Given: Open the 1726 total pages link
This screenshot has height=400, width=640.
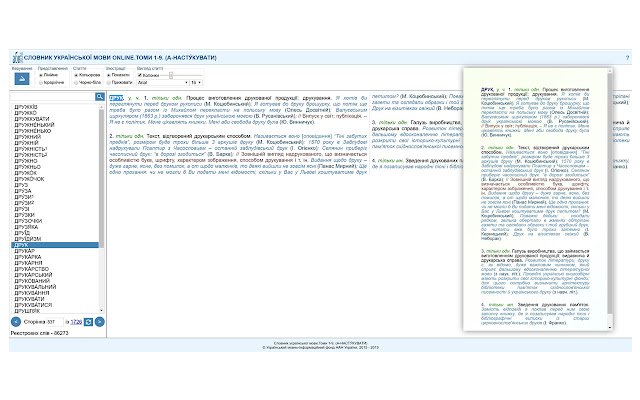Looking at the screenshot, I should click(76, 322).
